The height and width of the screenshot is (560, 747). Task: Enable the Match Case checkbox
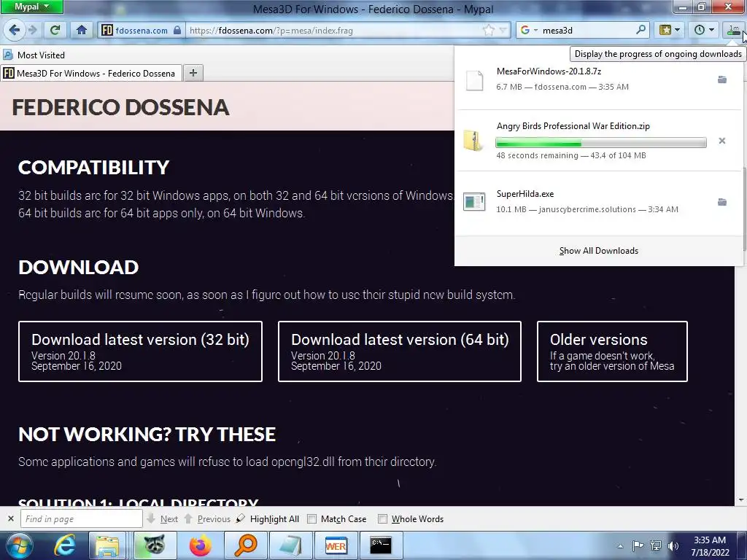click(311, 519)
